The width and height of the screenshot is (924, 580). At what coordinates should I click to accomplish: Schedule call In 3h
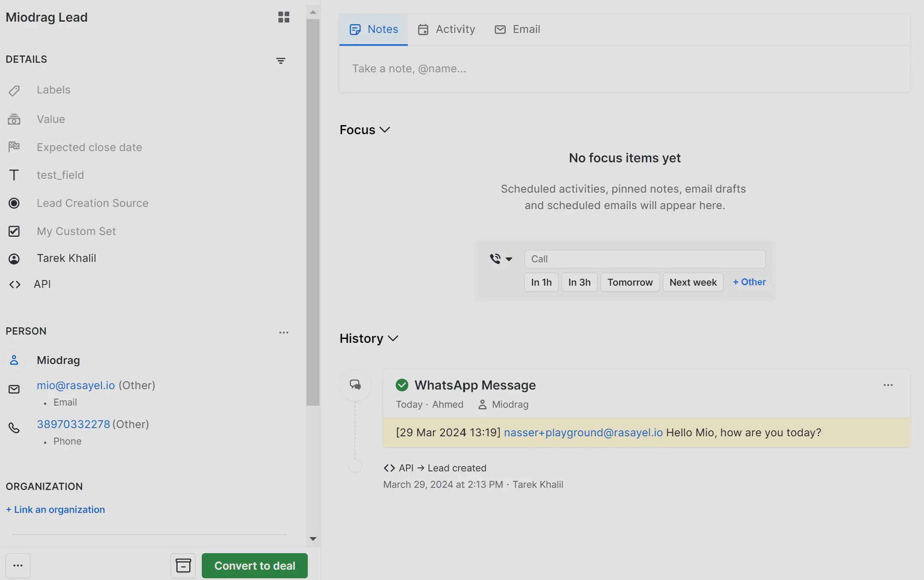pyautogui.click(x=579, y=282)
